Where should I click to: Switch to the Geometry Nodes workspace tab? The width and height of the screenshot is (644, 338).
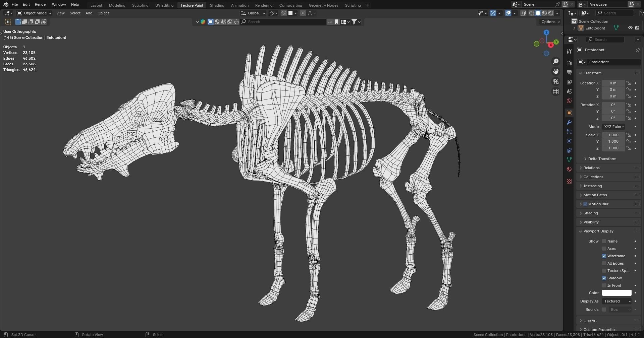(x=323, y=5)
